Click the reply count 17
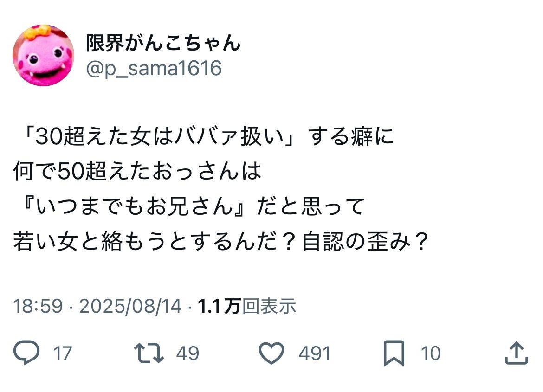The width and height of the screenshot is (543, 392). 62,353
